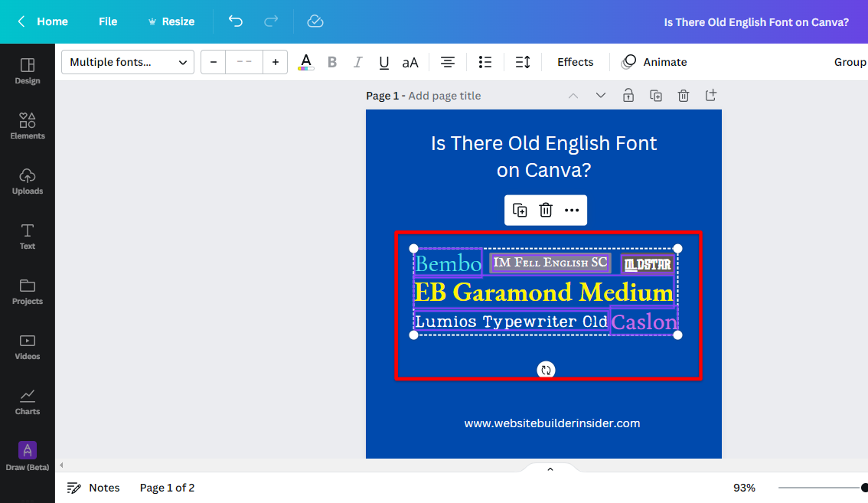Click the undo arrow icon
The height and width of the screenshot is (503, 868).
[x=235, y=21]
